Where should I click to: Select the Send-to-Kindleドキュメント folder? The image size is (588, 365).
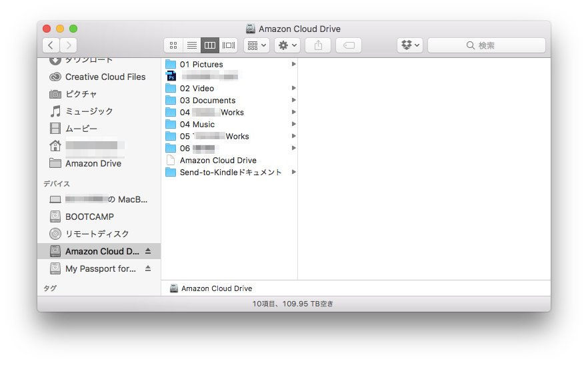(229, 173)
